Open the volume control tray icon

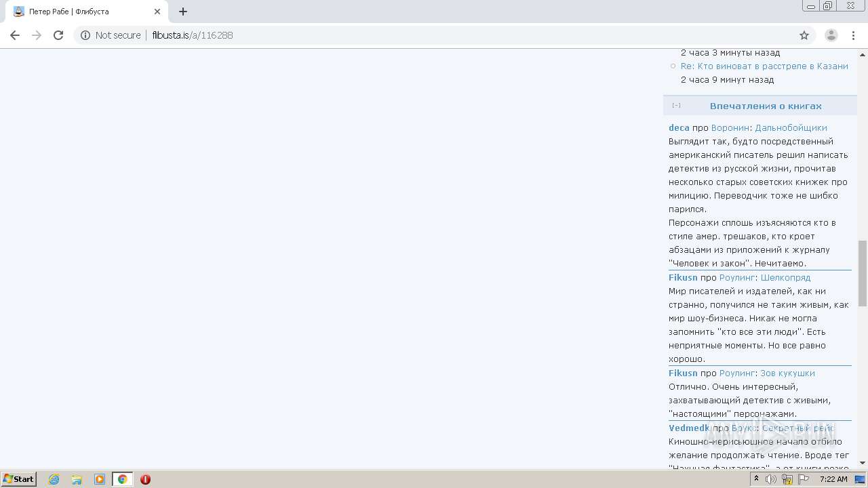click(771, 479)
